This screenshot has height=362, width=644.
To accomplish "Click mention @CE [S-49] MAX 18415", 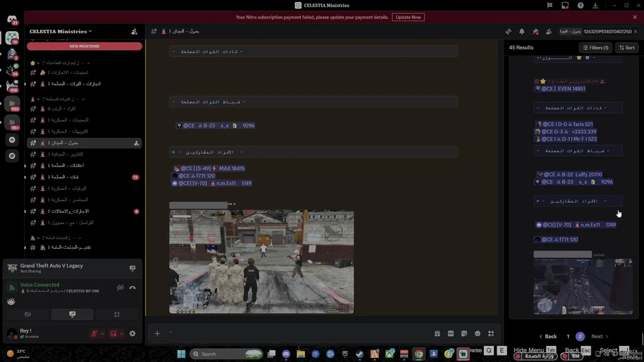I will click(x=209, y=168).
